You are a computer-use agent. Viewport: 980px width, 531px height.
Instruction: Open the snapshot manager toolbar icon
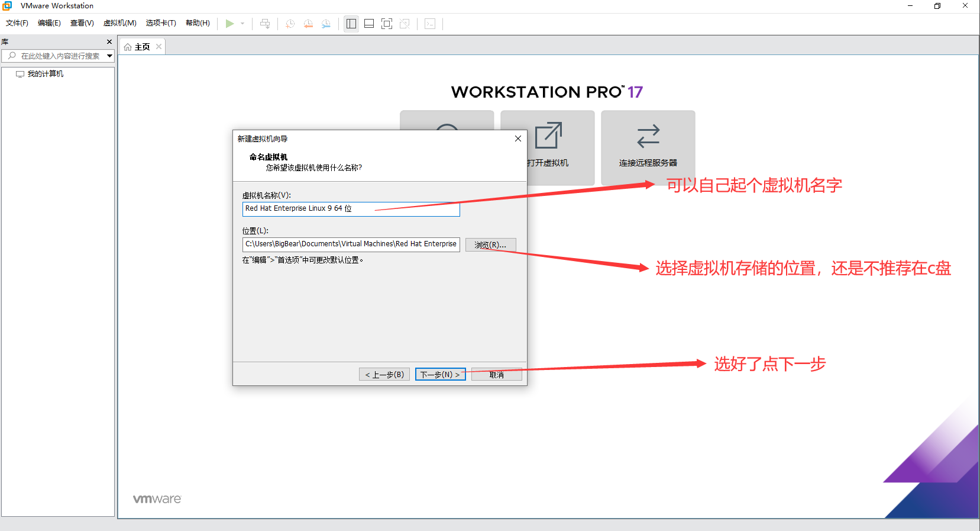pyautogui.click(x=326, y=24)
